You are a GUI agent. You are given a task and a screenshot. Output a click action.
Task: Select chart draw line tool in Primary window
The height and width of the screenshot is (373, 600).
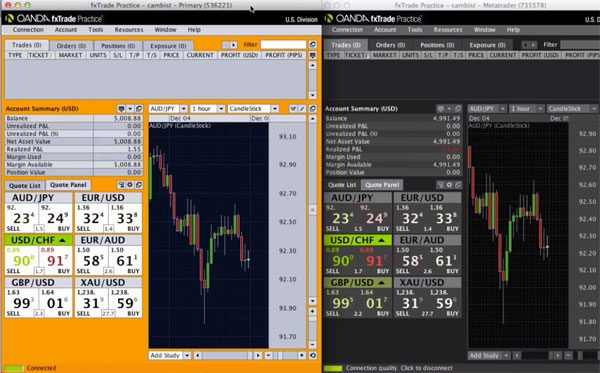point(302,109)
